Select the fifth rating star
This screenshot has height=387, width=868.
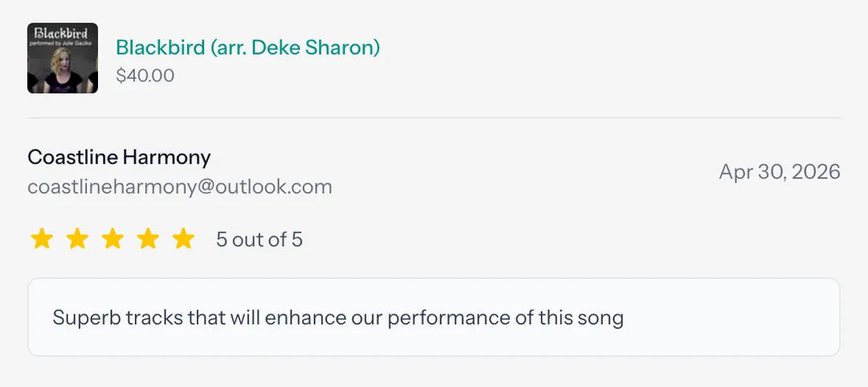pyautogui.click(x=184, y=239)
